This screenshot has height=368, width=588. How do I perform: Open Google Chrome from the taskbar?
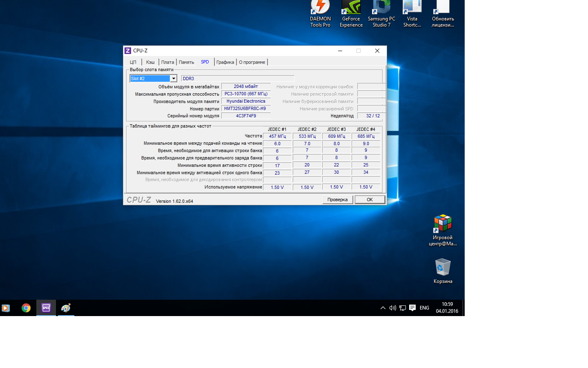pos(26,308)
